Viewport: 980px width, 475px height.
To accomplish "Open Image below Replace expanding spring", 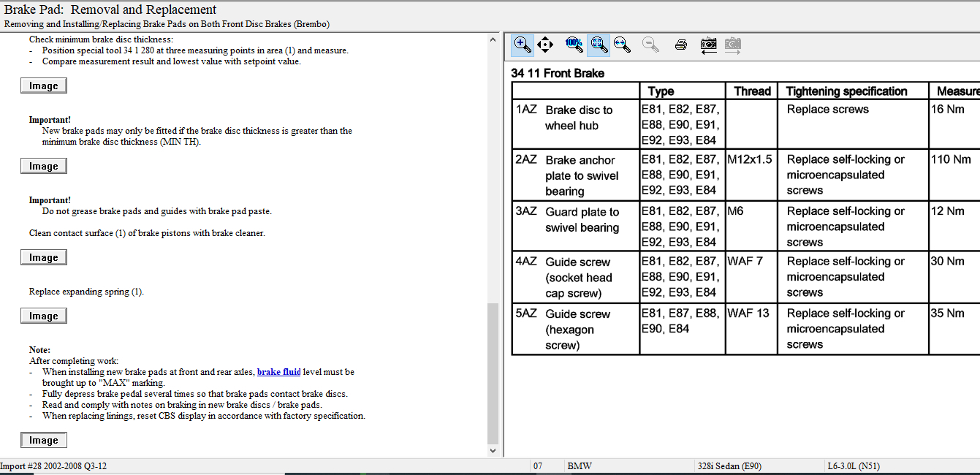I will point(44,316).
